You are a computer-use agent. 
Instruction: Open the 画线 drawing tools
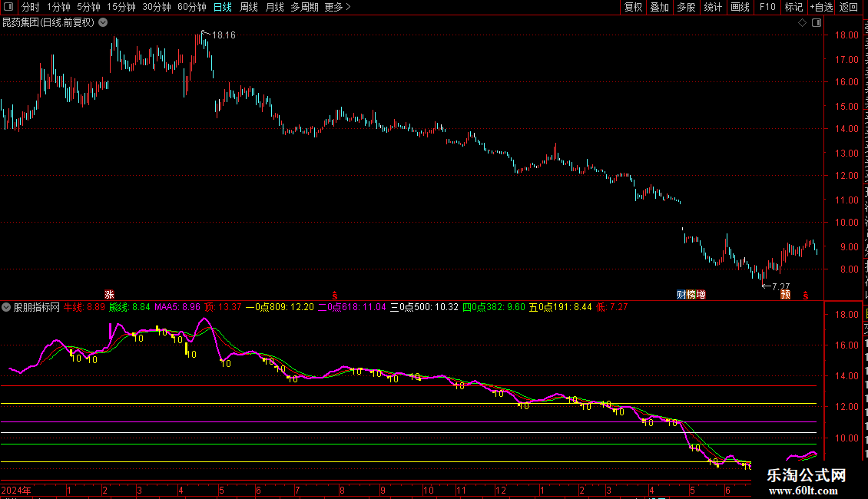[x=740, y=7]
